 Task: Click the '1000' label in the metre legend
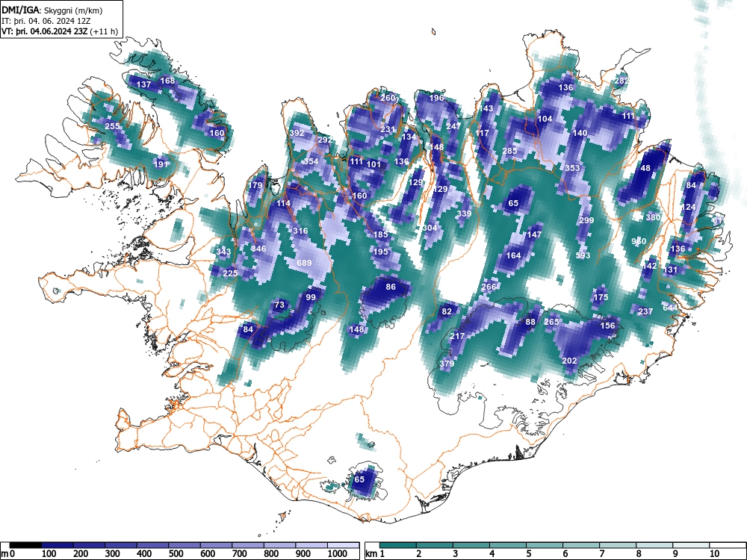tap(338, 553)
